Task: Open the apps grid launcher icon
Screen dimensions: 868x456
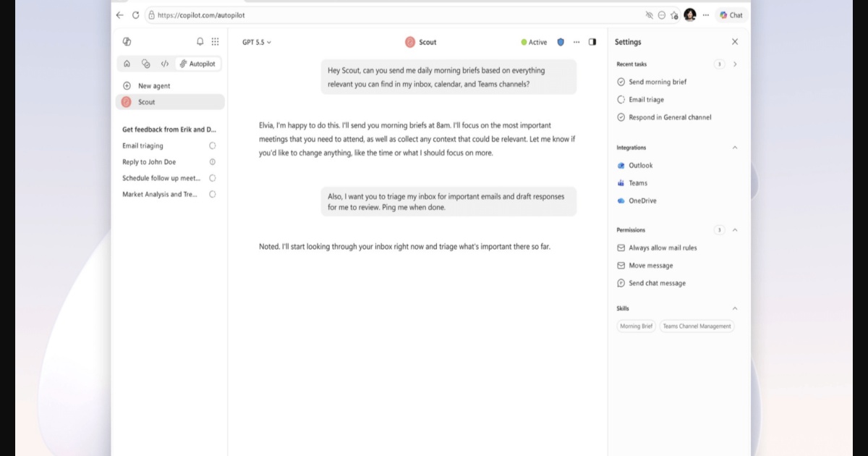Action: tap(215, 42)
